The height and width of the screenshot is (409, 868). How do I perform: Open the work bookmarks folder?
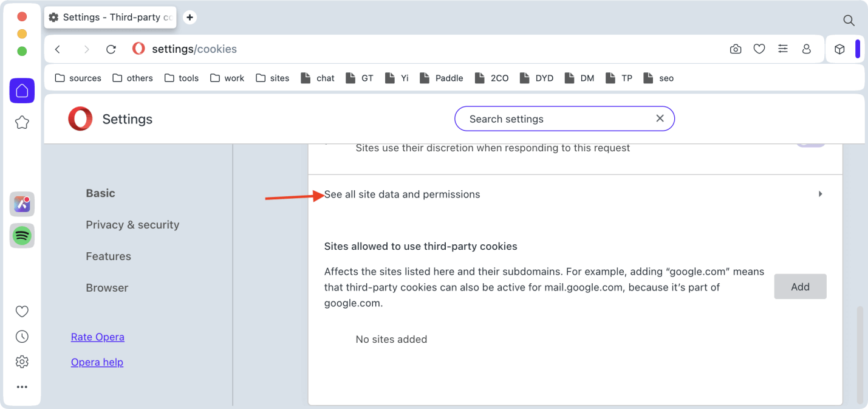tap(227, 78)
